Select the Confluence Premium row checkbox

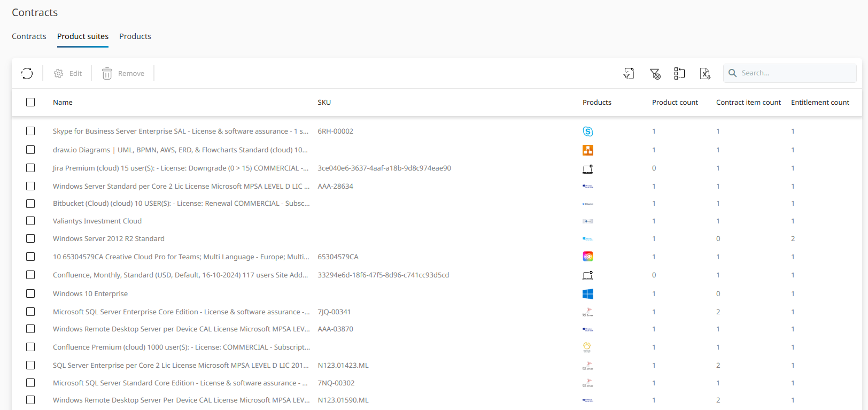[x=30, y=347]
